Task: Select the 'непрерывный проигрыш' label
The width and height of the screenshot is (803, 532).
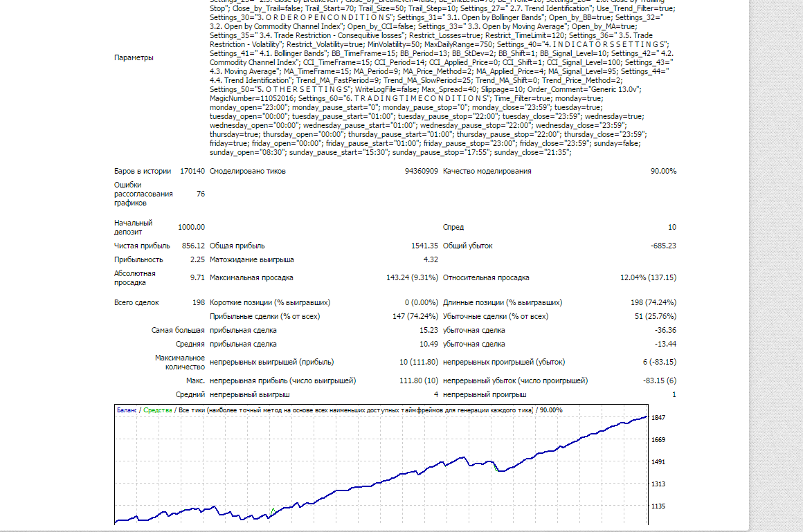Action: (x=485, y=395)
